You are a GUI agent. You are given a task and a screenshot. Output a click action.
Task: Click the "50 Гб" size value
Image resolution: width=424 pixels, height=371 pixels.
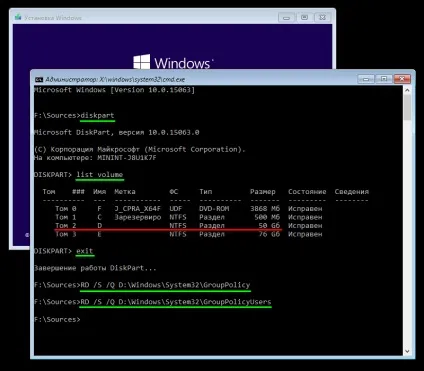269,226
